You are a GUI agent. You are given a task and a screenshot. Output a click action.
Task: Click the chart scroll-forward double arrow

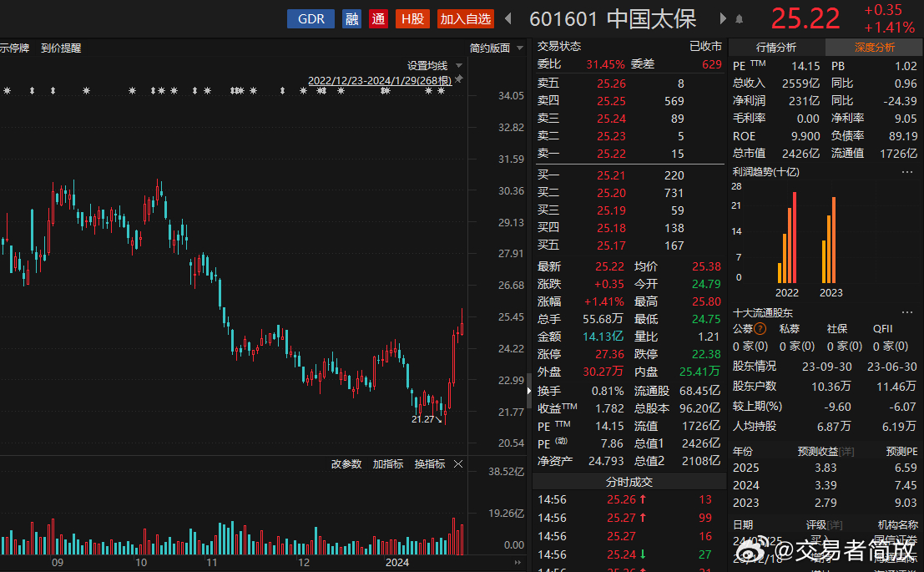(518, 563)
